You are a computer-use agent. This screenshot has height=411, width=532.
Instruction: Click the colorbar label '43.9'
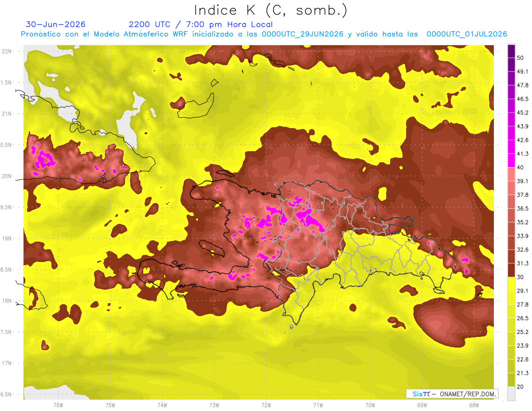522,126
